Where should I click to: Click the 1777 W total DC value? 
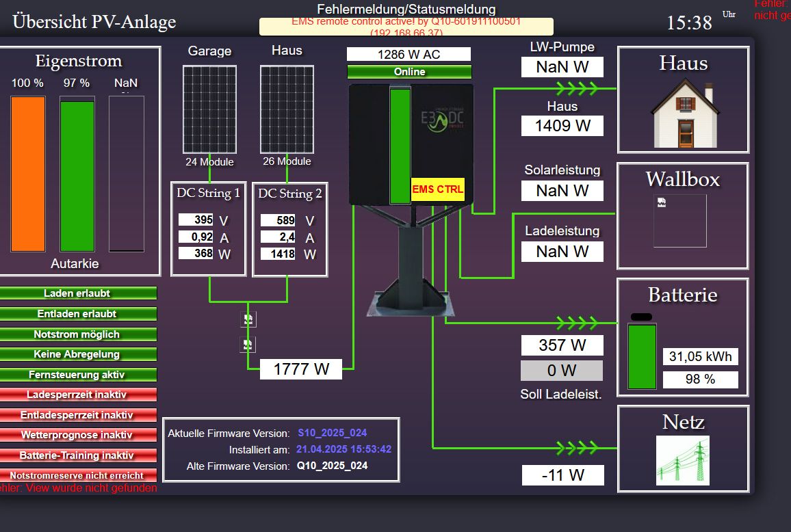click(301, 369)
